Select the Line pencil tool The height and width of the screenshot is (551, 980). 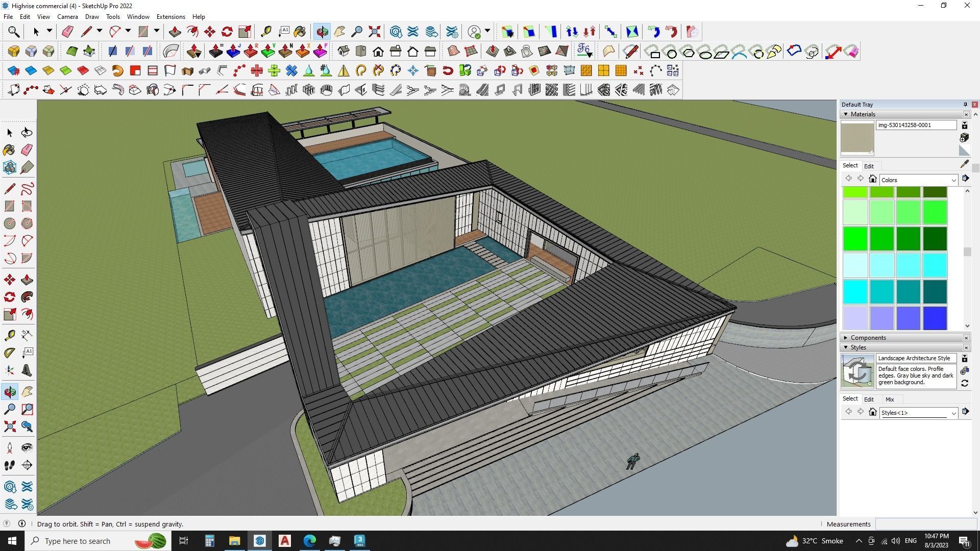(9, 189)
